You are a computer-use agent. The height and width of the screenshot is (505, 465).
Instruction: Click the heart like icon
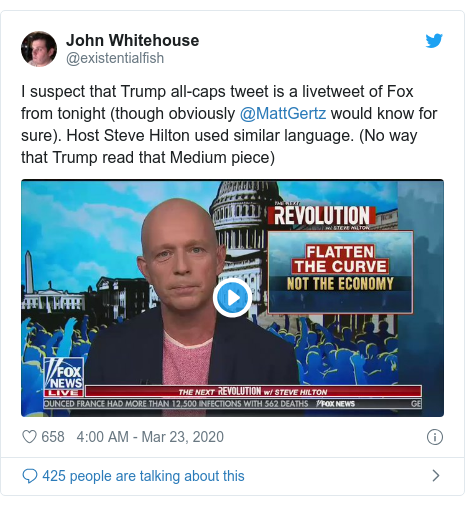coord(29,437)
